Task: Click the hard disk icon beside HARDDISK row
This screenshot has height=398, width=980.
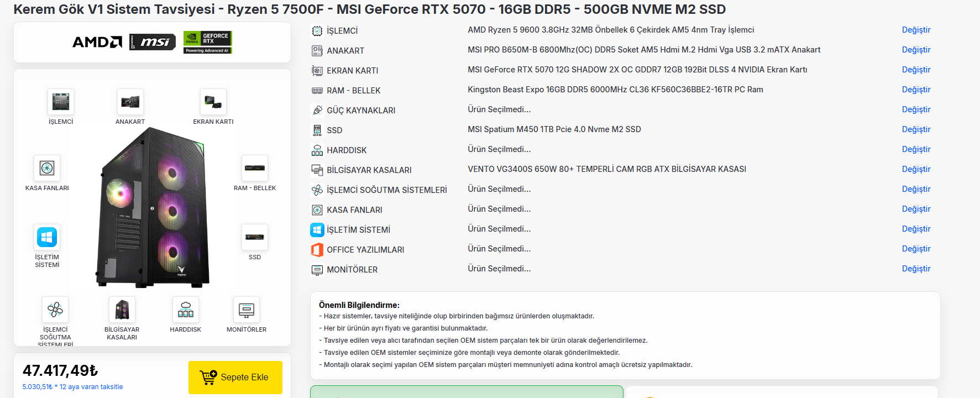Action: tap(317, 150)
